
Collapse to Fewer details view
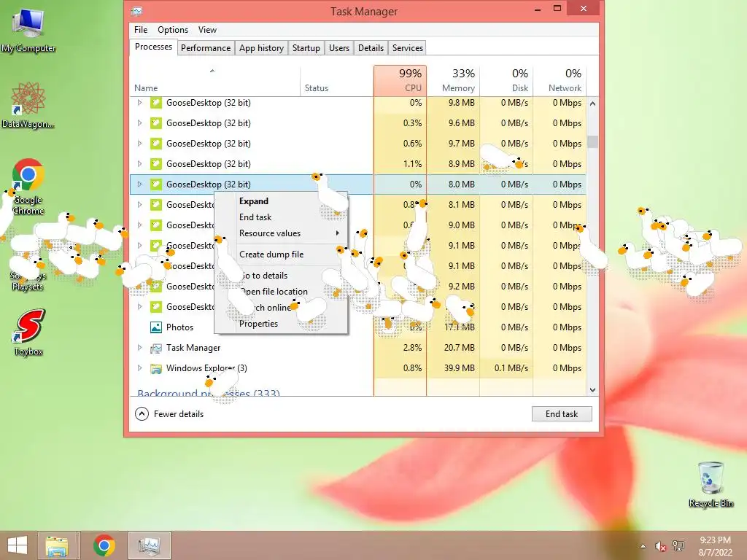pyautogui.click(x=169, y=414)
